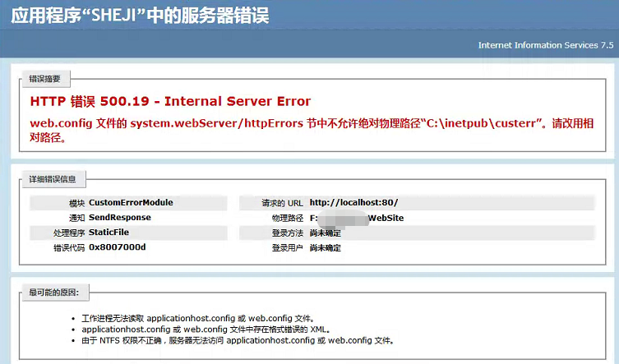
Task: Click the http://localhost:80/ requested URL
Action: pyautogui.click(x=353, y=202)
